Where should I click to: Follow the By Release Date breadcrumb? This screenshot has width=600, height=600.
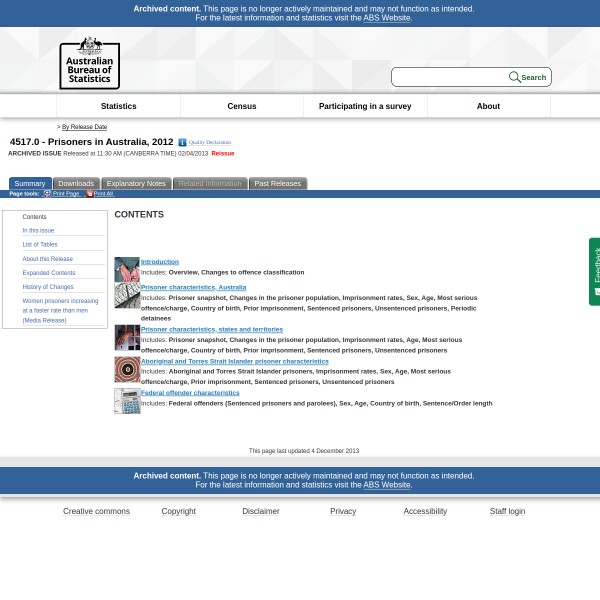click(84, 127)
